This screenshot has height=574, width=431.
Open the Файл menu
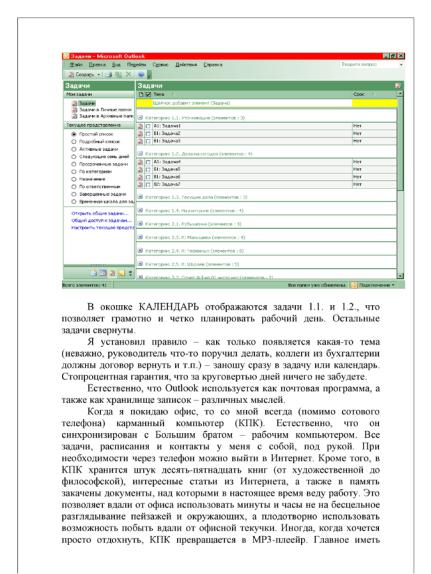[76, 65]
